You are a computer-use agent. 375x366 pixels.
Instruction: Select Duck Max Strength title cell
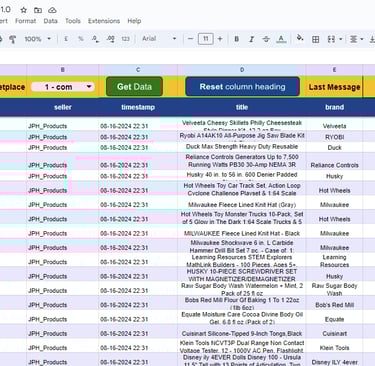coord(242,147)
